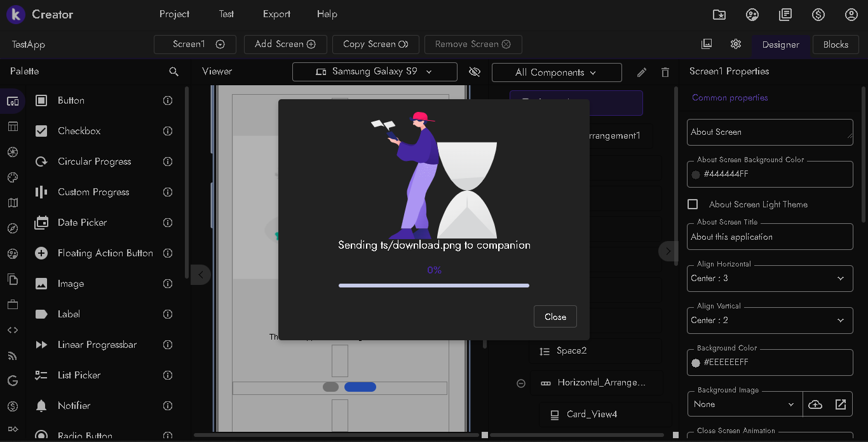
Task: Open the project settings gear icon
Action: tap(736, 44)
